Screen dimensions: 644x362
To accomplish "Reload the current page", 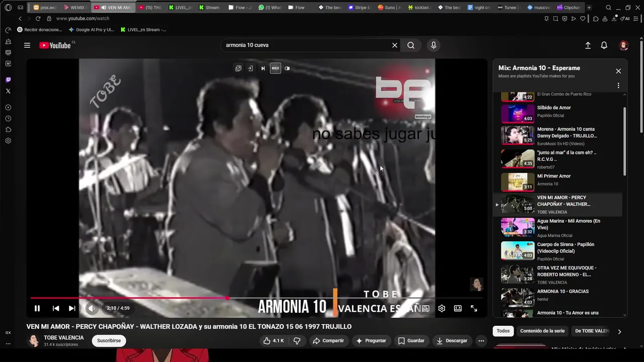I will 38,19.
